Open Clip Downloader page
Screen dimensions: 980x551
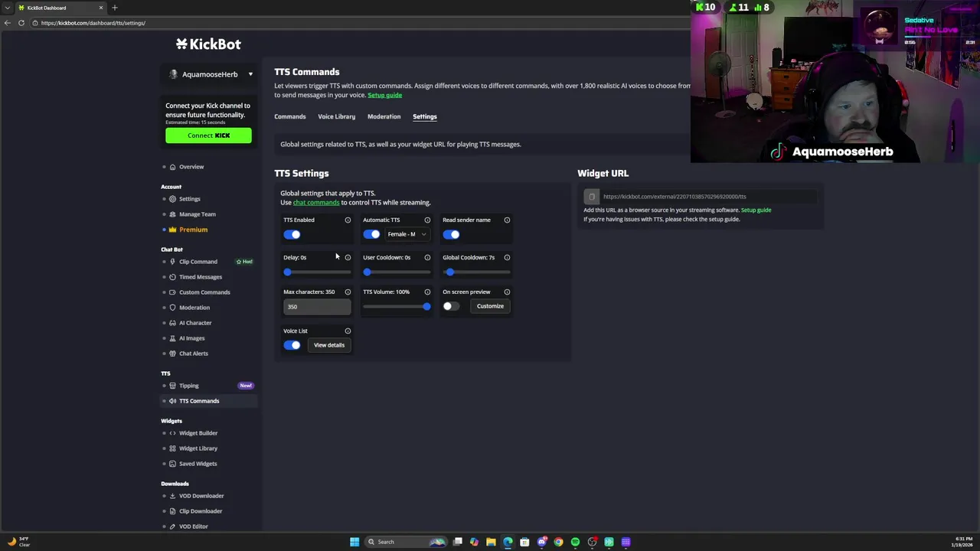(200, 511)
